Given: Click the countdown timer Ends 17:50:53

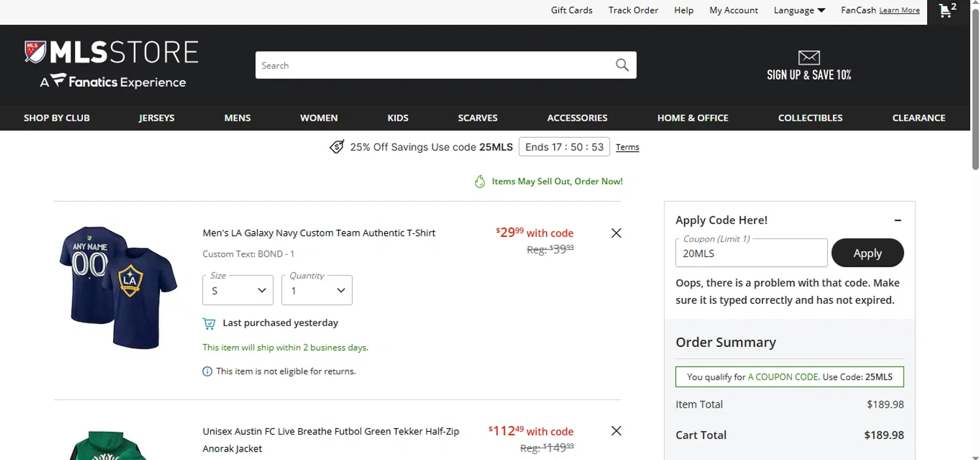Looking at the screenshot, I should 564,147.
